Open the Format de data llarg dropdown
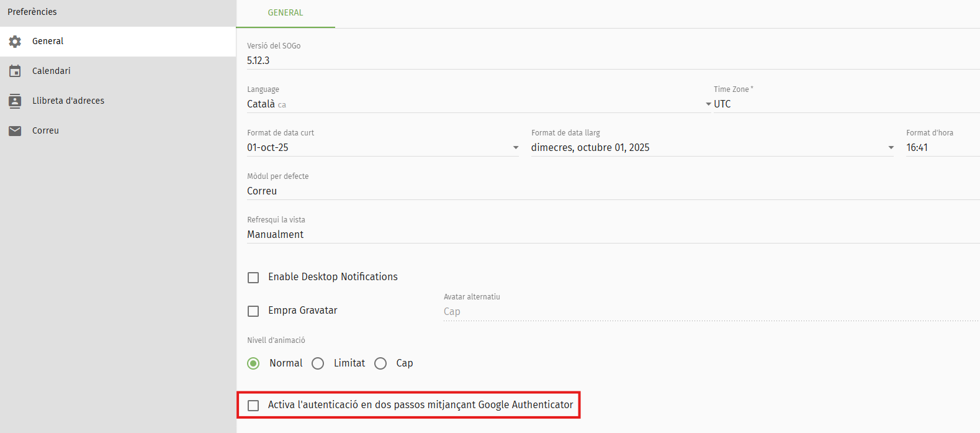Screen dimensions: 980x433 click(x=712, y=148)
